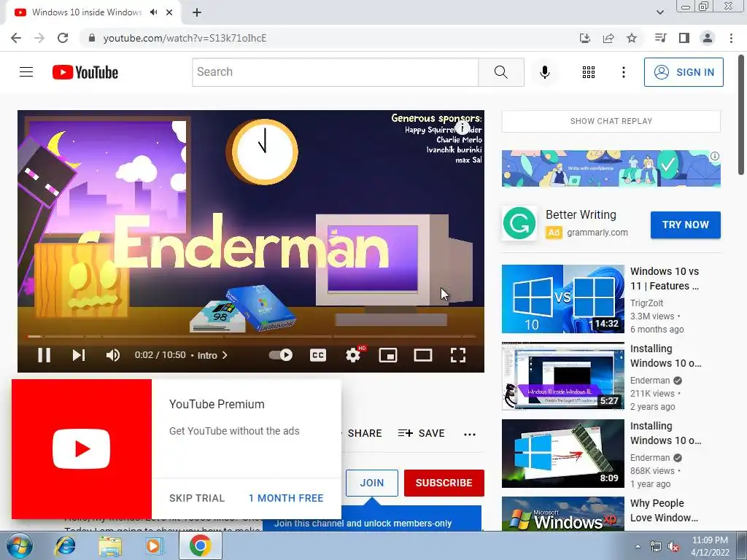Open the Windows Start menu
Viewport: 747px width, 560px height.
(x=20, y=545)
